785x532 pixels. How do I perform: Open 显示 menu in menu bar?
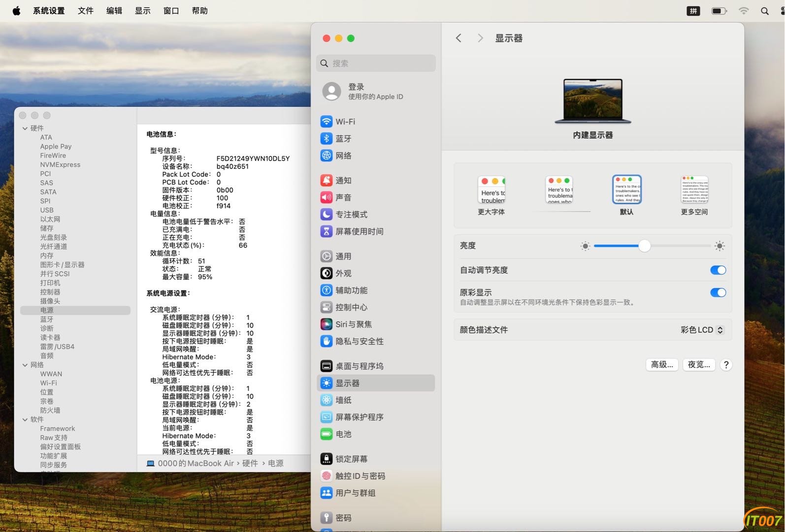[x=143, y=11]
